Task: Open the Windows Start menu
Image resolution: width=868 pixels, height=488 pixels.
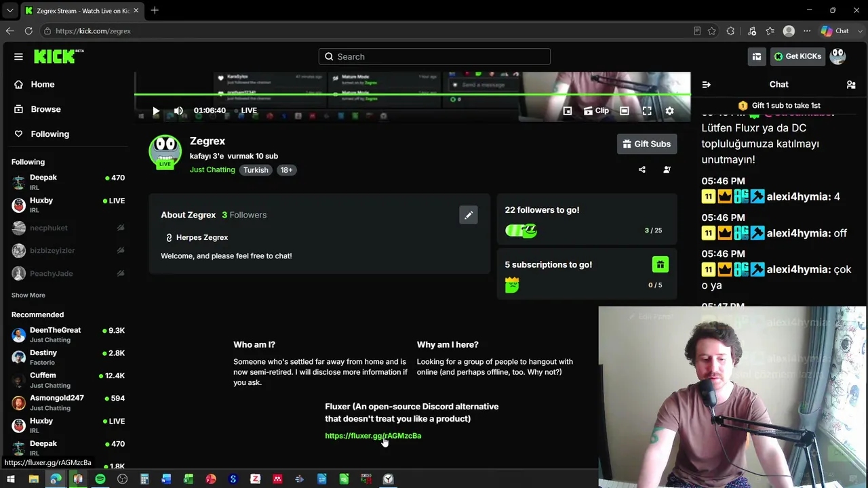Action: pyautogui.click(x=11, y=479)
